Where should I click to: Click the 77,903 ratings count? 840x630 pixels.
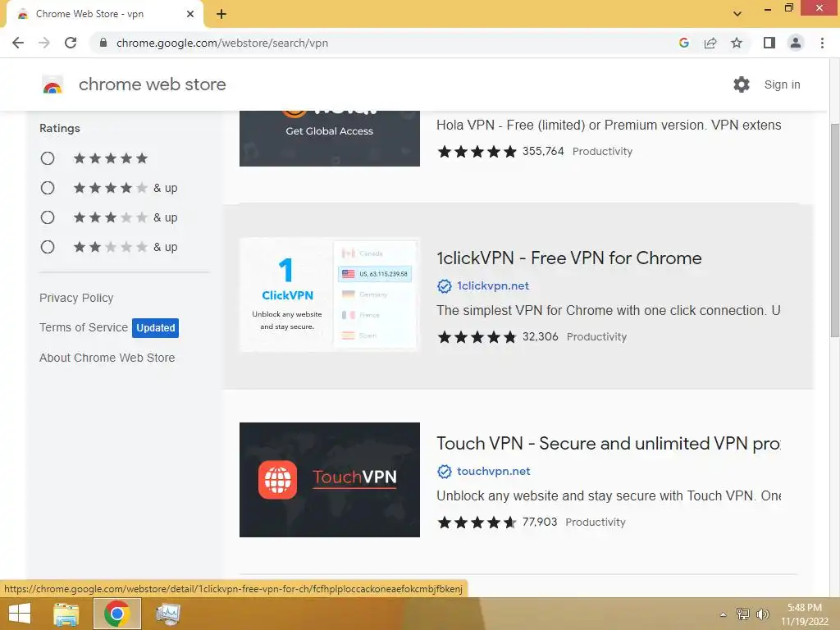[x=540, y=522]
